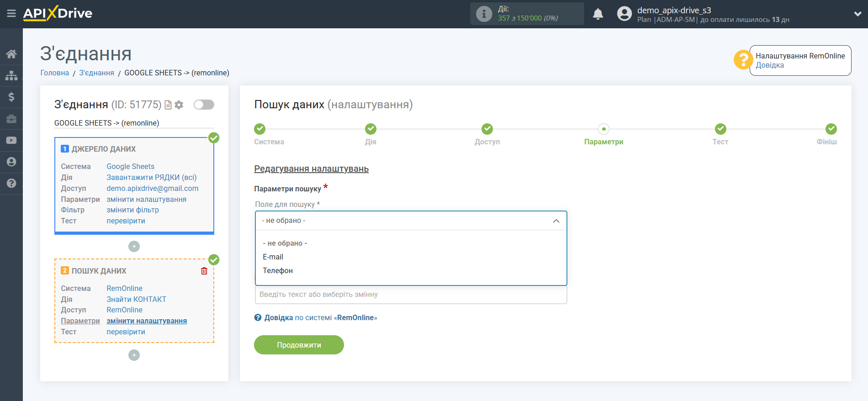868x401 pixels.
Task: Open demo.apixdrive@gmail.com access link
Action: 153,188
